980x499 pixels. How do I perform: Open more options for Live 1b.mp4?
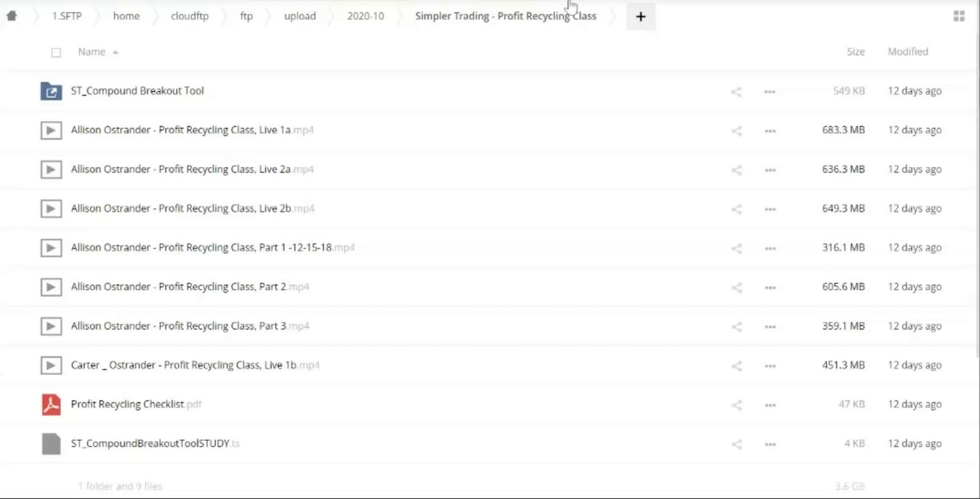[x=769, y=366]
